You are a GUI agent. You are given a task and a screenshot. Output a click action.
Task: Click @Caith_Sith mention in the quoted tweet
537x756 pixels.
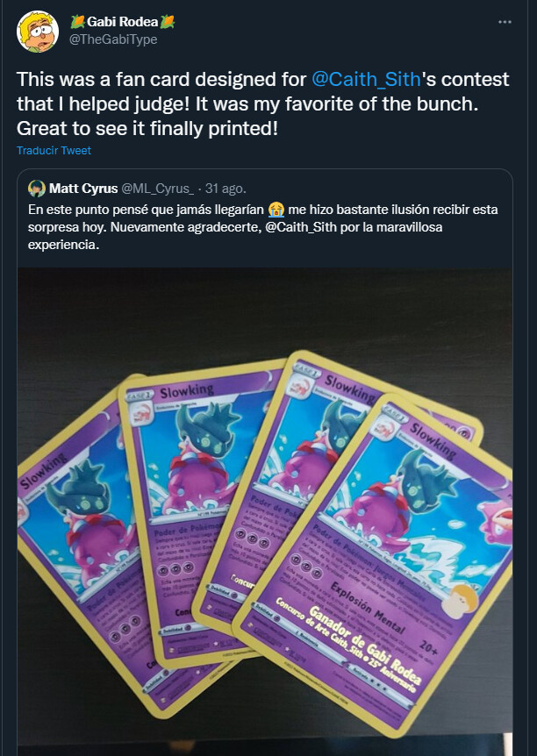click(x=301, y=227)
